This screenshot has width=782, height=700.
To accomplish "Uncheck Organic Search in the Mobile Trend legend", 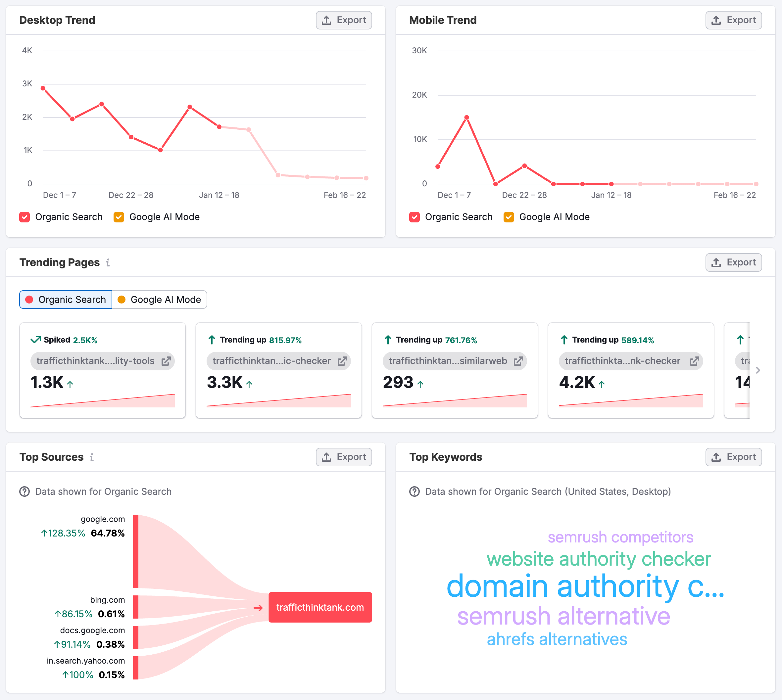I will pos(414,217).
